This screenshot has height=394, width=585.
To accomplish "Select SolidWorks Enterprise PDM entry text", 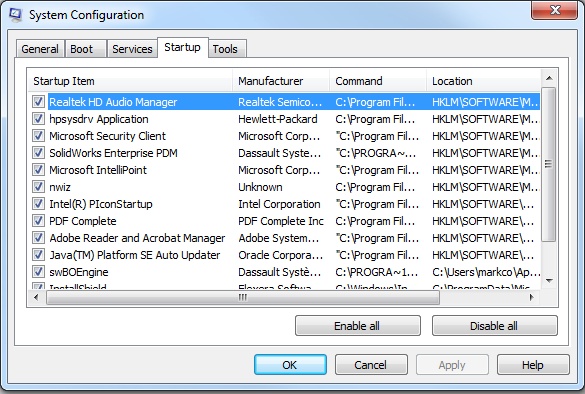I will tap(113, 153).
